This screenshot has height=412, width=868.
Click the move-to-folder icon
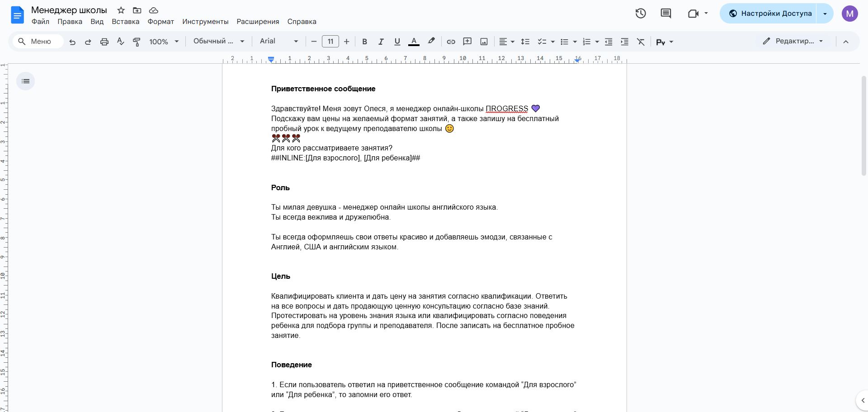(x=137, y=10)
